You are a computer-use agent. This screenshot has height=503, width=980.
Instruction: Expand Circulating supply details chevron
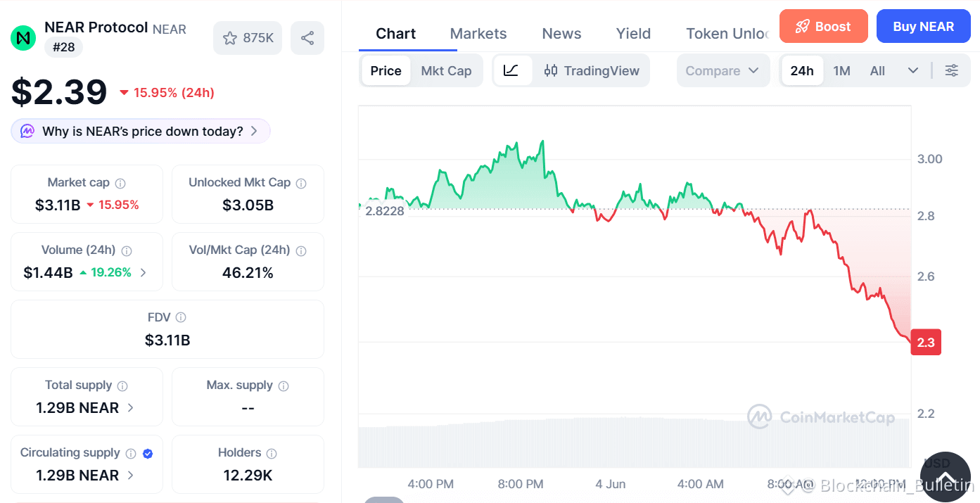[x=131, y=475]
